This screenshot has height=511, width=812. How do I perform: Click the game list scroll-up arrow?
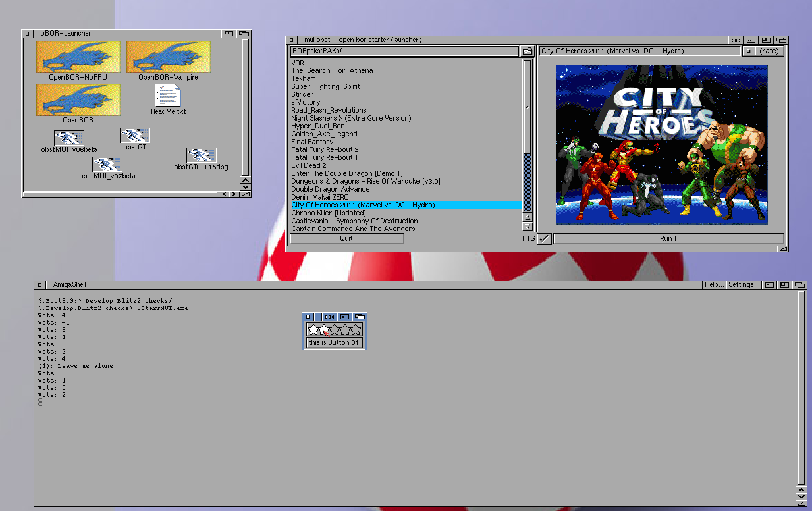tap(528, 217)
